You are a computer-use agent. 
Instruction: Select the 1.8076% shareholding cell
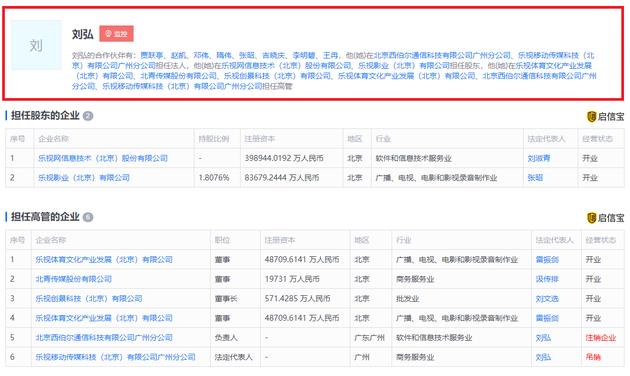pyautogui.click(x=214, y=178)
